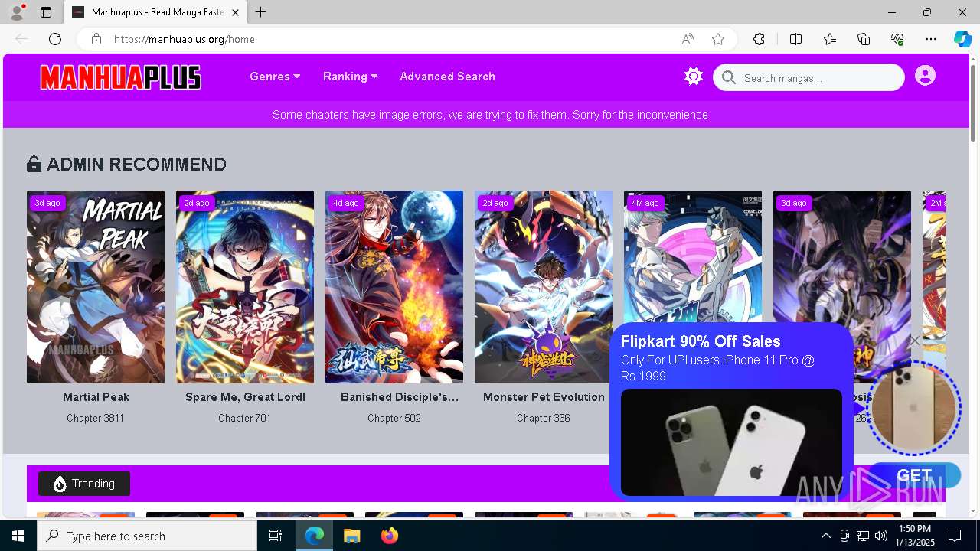Image resolution: width=980 pixels, height=551 pixels.
Task: View site information lock icon
Action: click(x=96, y=39)
